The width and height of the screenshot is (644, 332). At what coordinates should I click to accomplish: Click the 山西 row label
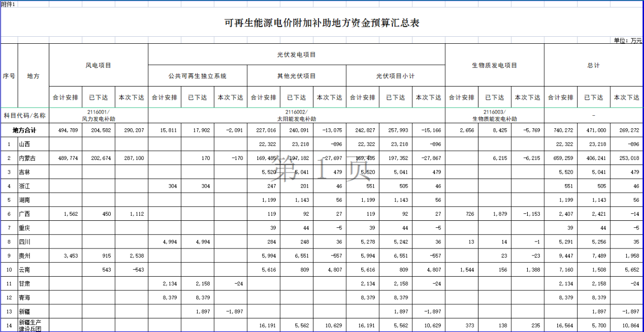tap(25, 144)
